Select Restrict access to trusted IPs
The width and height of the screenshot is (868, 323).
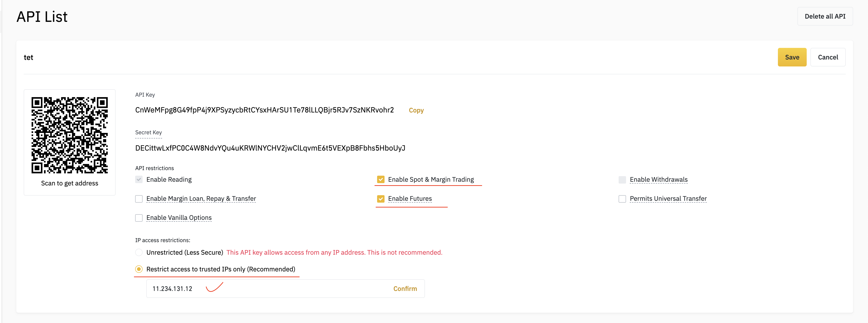click(x=139, y=269)
